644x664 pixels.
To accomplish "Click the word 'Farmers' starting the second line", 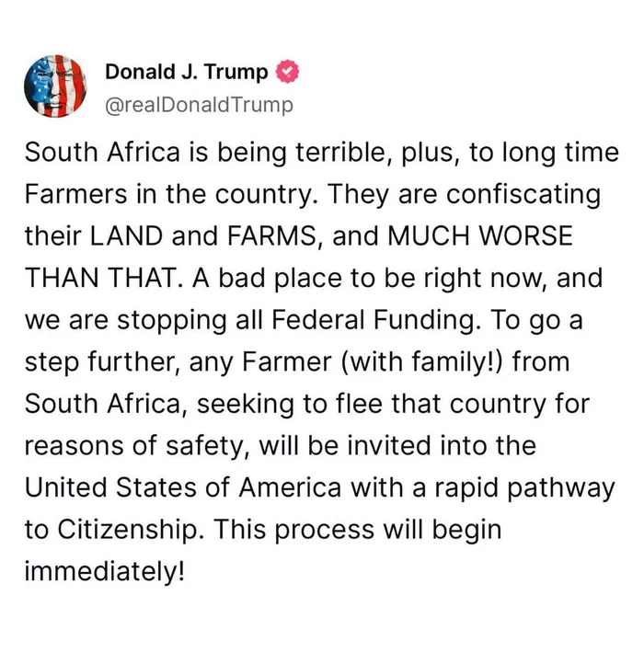I will (75, 194).
